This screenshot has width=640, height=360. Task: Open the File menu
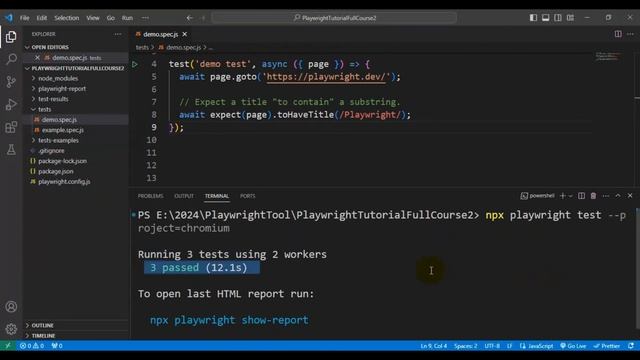[24, 18]
